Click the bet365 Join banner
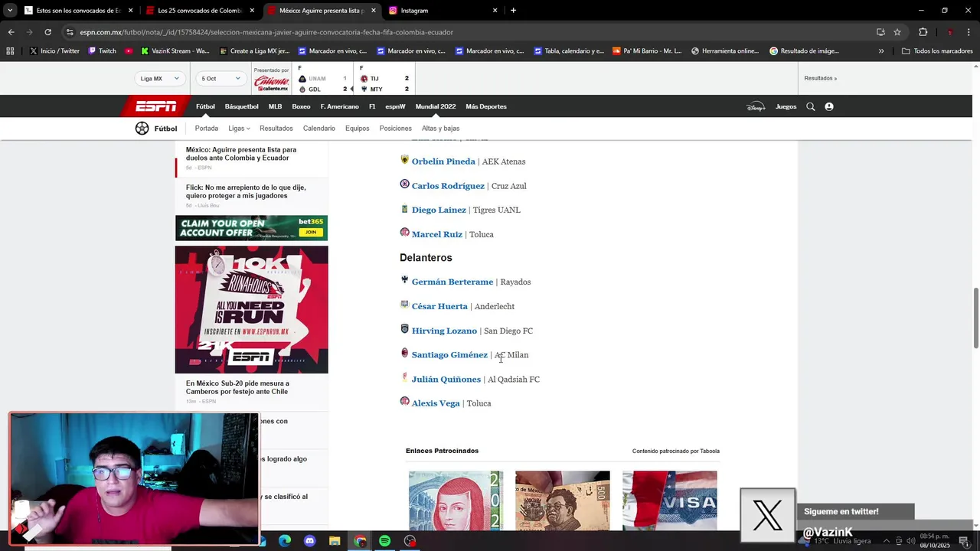 click(x=251, y=228)
